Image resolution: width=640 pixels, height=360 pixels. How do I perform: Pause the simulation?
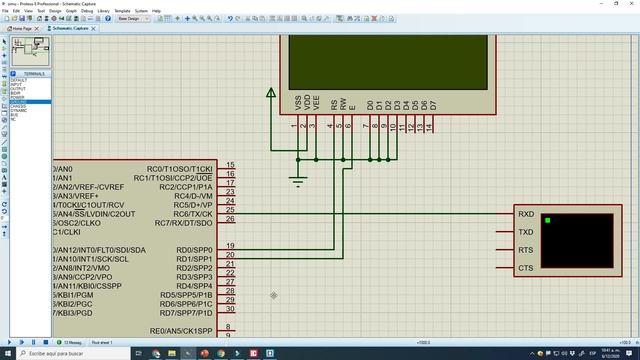click(33, 342)
